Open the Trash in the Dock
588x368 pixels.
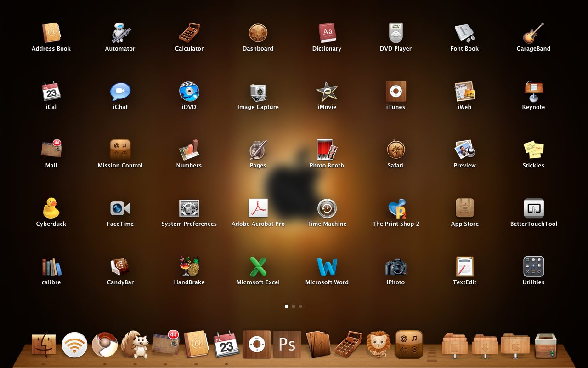pos(546,345)
